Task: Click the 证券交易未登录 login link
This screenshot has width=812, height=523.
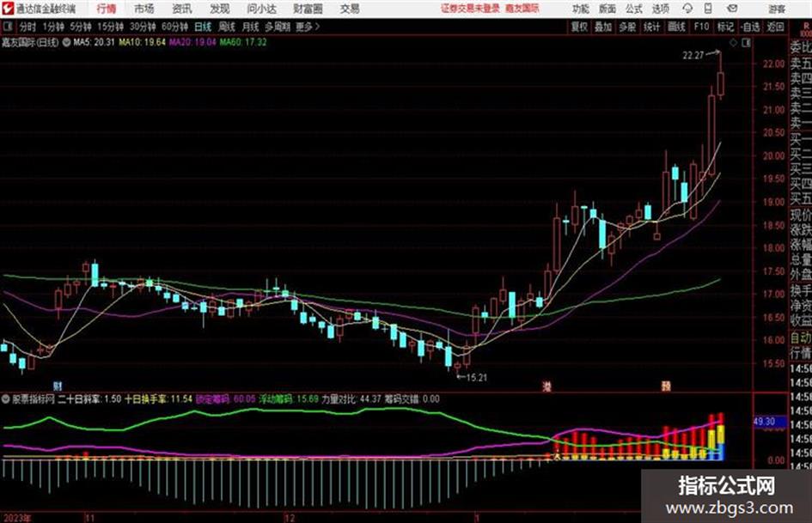Action: 470,9
